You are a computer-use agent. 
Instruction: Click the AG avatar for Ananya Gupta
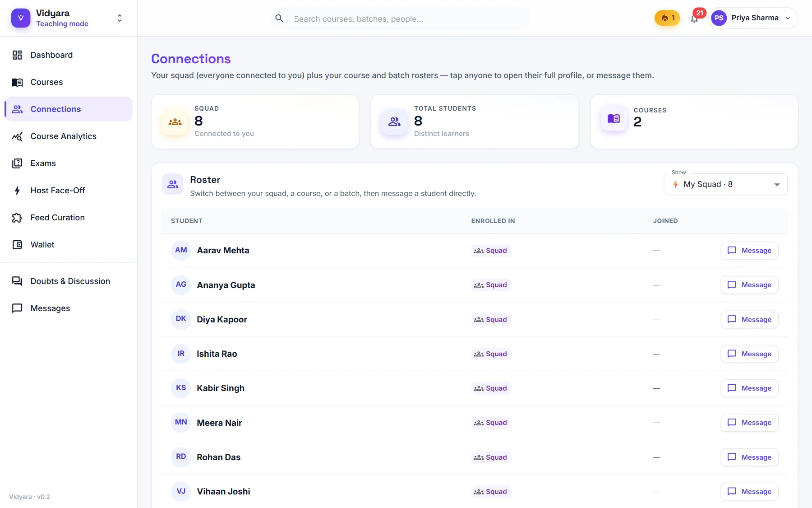pyautogui.click(x=181, y=284)
